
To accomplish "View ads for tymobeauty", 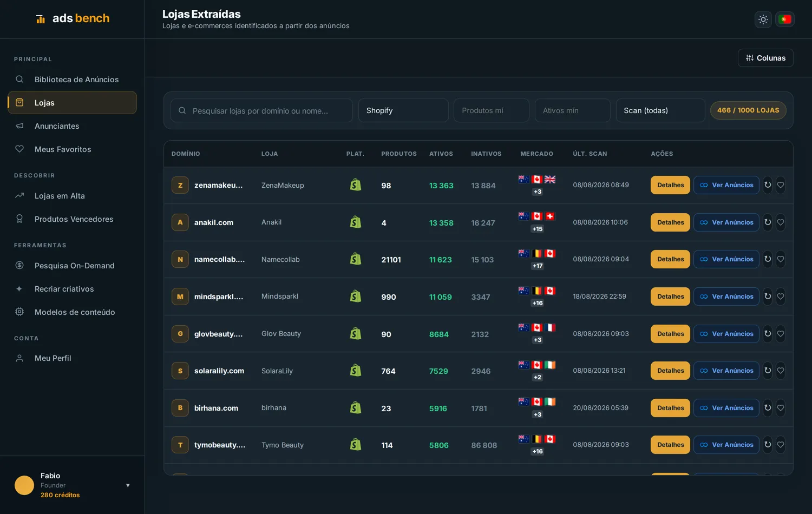I will coord(726,445).
